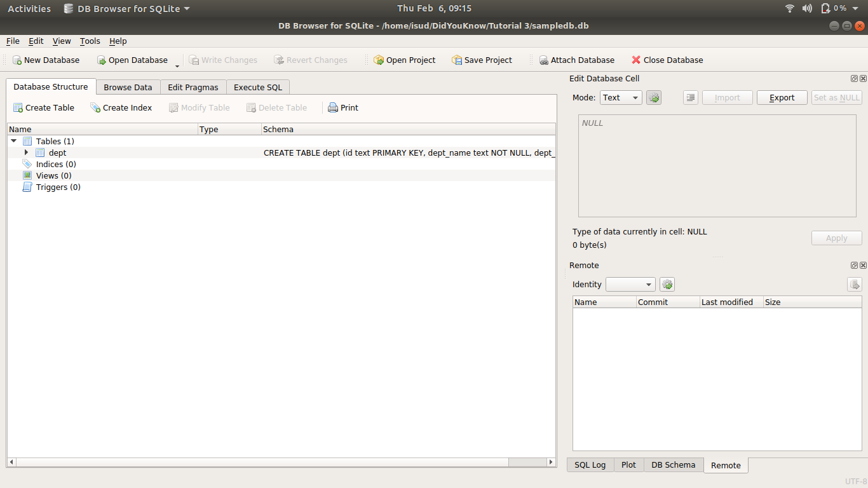Viewport: 868px width, 488px height.
Task: Sort by the Name column header in structure tree
Action: pyautogui.click(x=103, y=129)
